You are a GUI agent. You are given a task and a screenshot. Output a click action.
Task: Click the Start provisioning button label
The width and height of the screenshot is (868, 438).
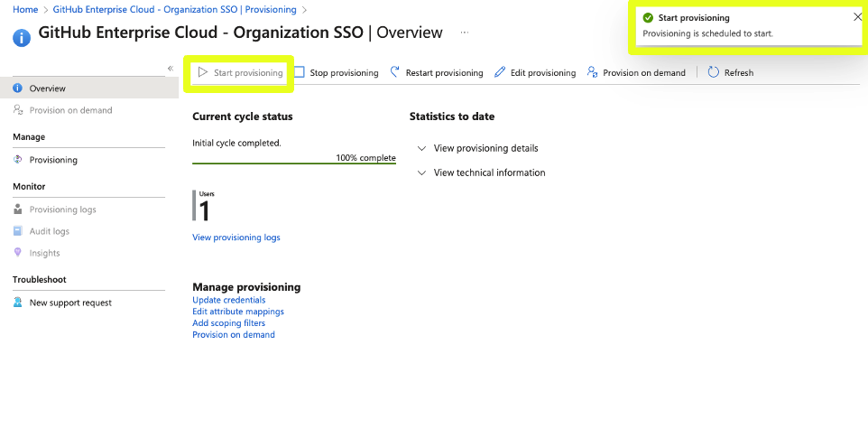coord(248,72)
